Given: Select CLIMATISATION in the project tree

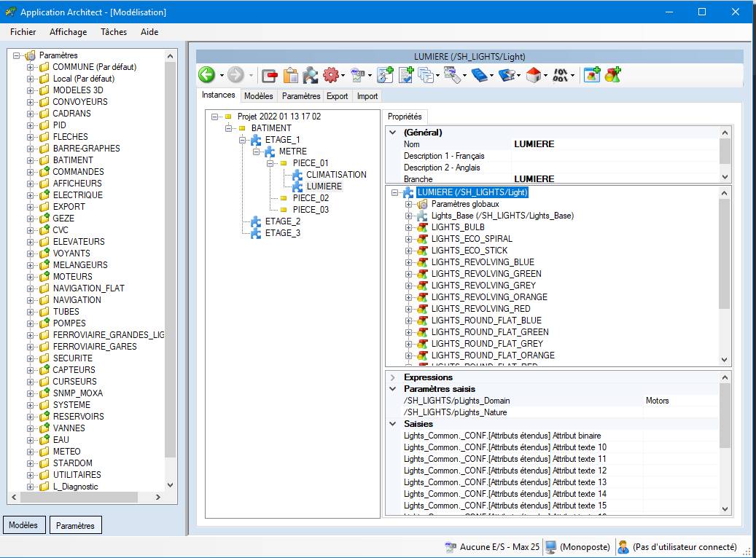Looking at the screenshot, I should point(336,174).
